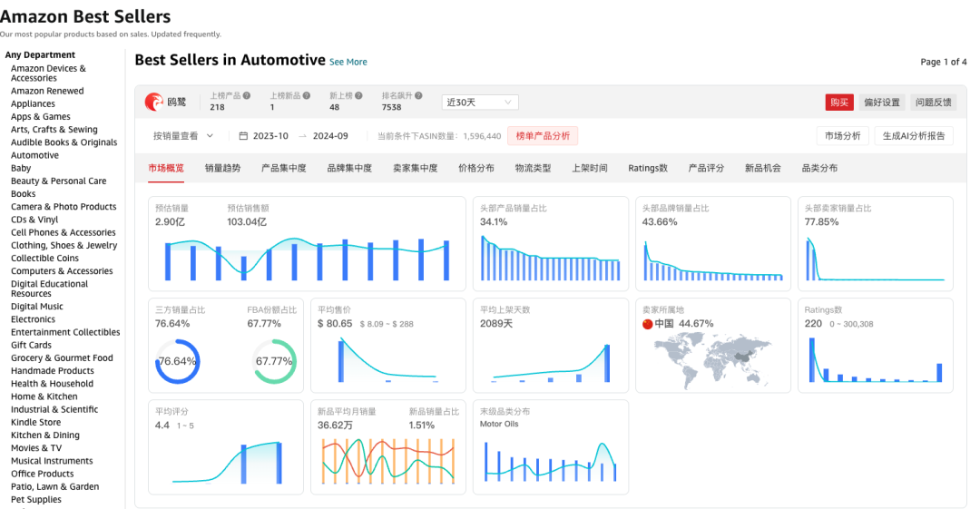Select start date 2023-10 field

pyautogui.click(x=270, y=136)
